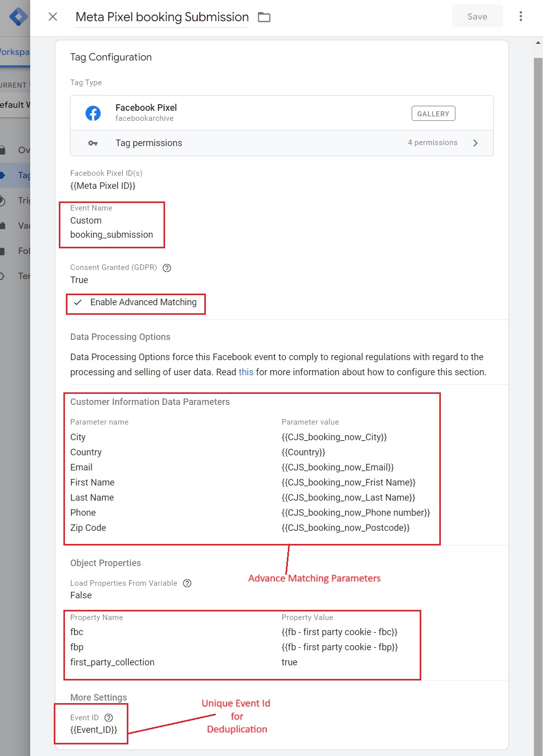Expand Tag permissions with the chevron arrow

[x=476, y=143]
